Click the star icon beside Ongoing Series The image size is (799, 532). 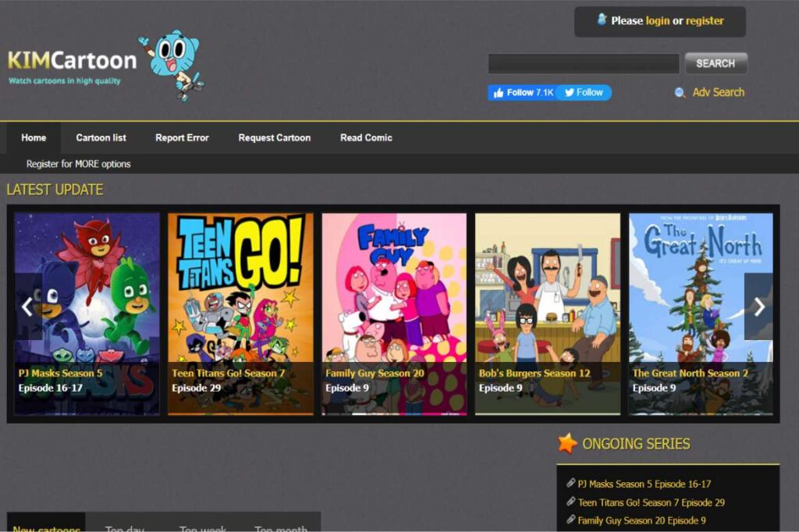click(x=567, y=443)
